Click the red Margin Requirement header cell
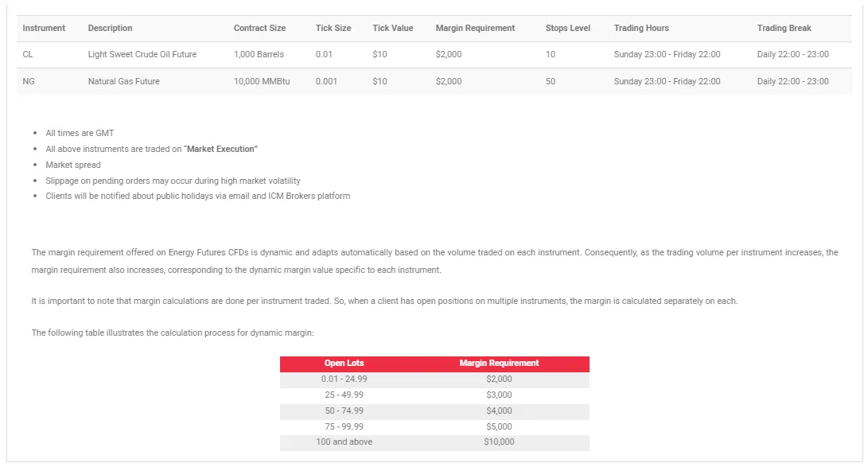Image resolution: width=868 pixels, height=467 pixels. [499, 364]
